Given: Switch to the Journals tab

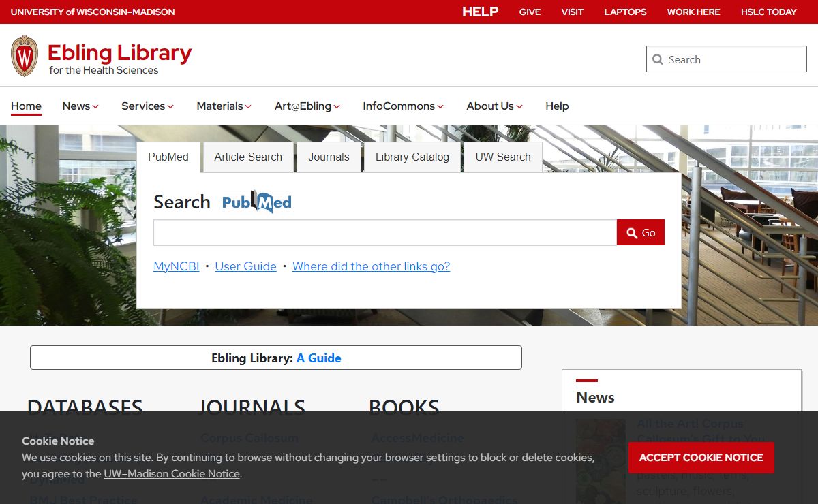Looking at the screenshot, I should (x=329, y=157).
